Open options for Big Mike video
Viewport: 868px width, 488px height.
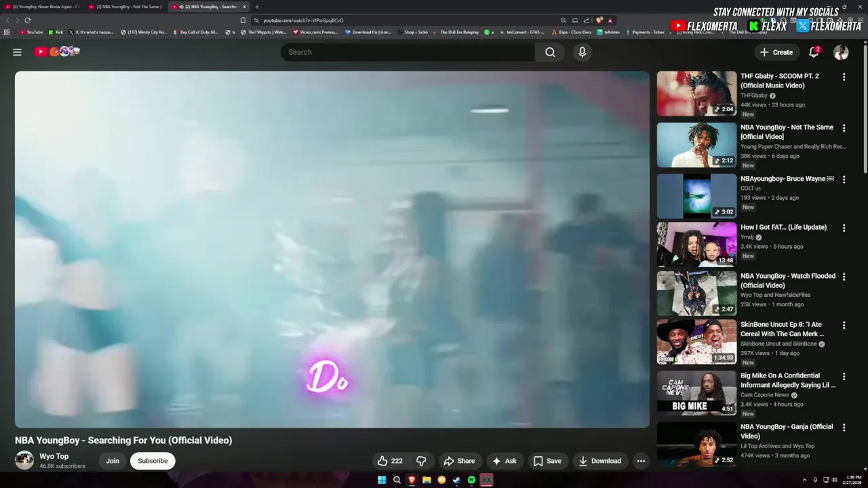(x=844, y=376)
